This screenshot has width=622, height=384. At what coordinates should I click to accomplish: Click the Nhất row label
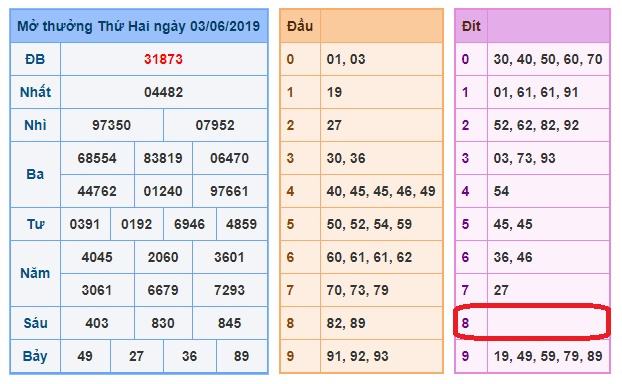click(x=35, y=92)
